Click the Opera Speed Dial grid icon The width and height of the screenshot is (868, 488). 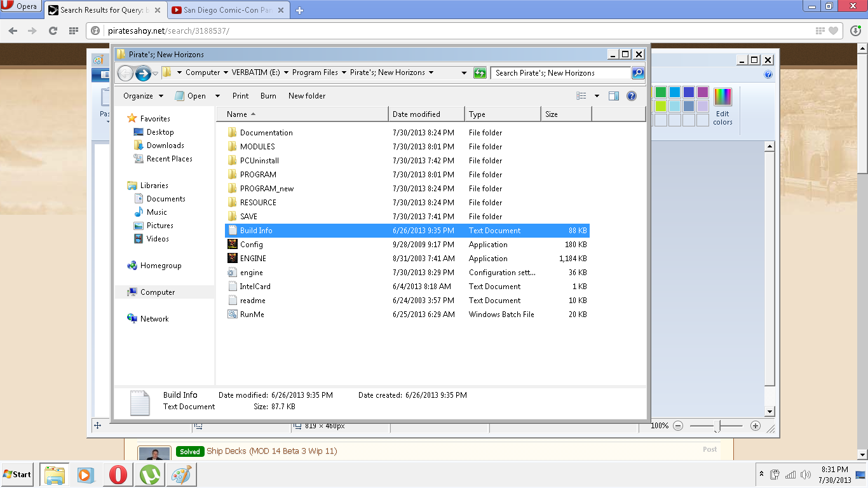coord(73,30)
